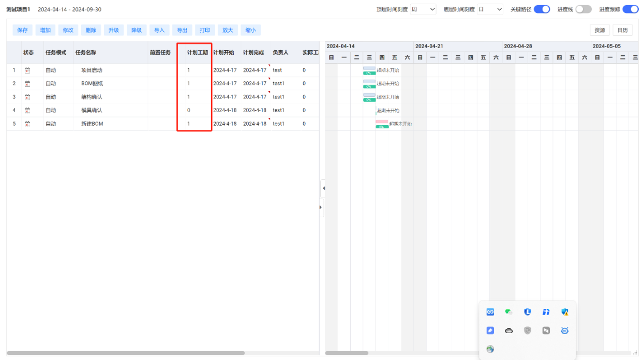
Task: Toggle the 关键路径 critical path switch
Action: tap(542, 9)
